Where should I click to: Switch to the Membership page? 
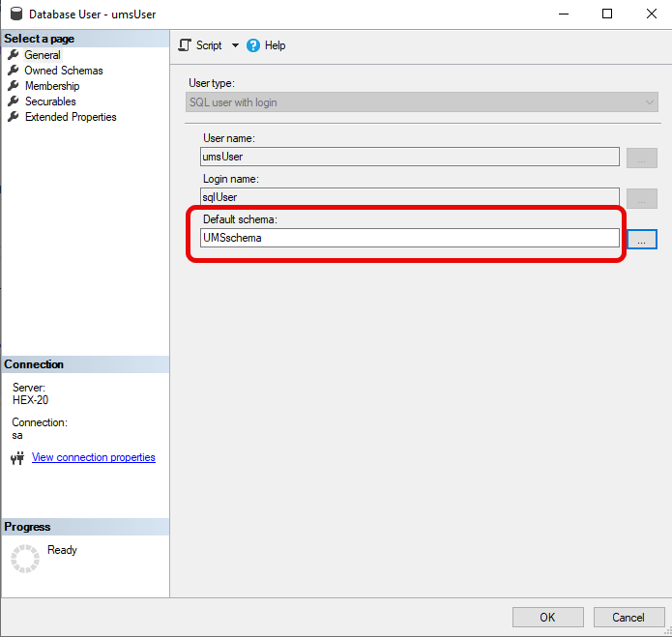point(52,86)
